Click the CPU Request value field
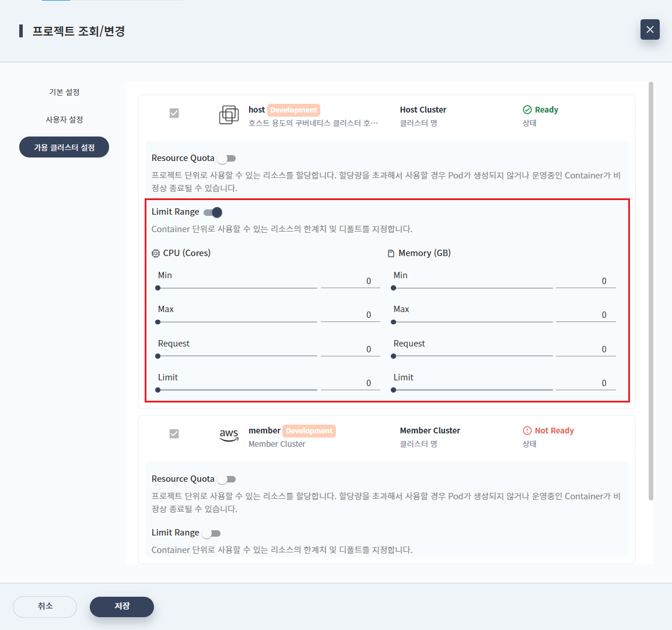 click(x=351, y=349)
